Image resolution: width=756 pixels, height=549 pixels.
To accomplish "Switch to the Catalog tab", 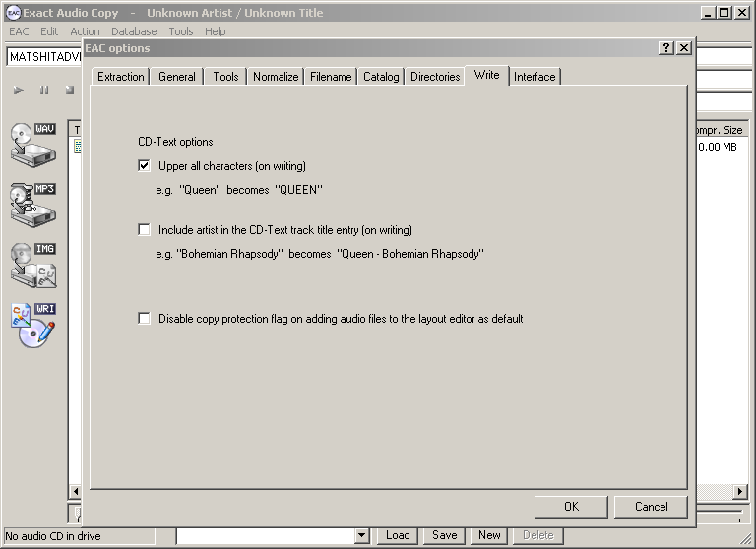I will (381, 77).
